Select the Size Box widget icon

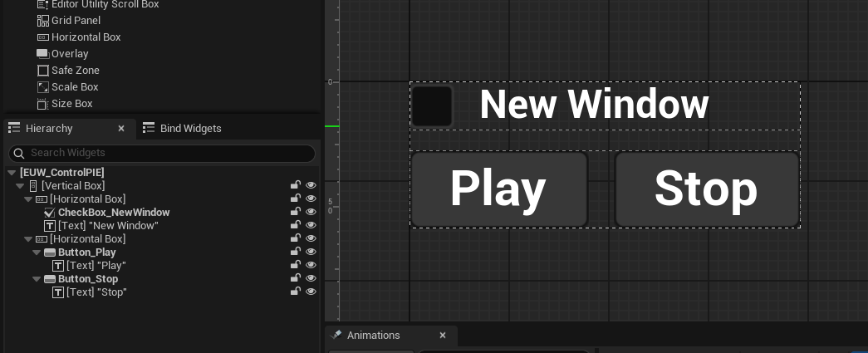[42, 104]
